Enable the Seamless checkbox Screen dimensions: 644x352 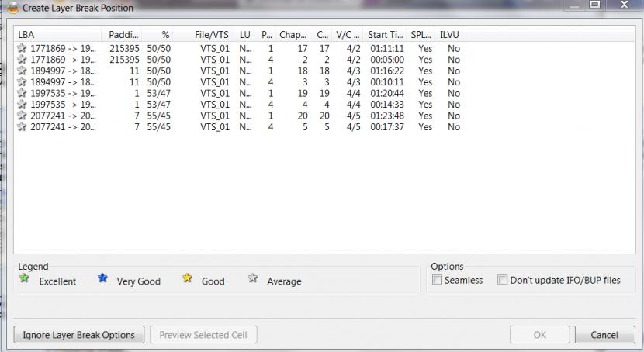438,280
